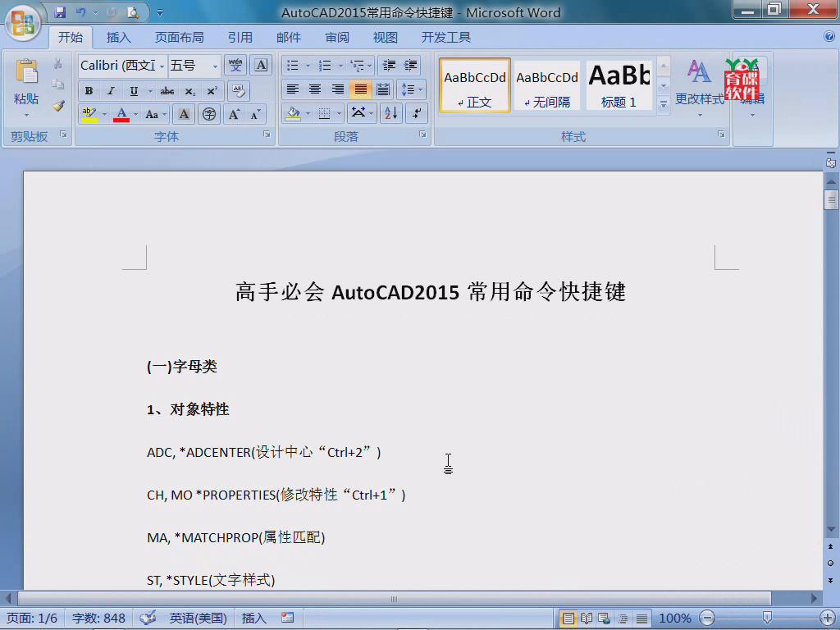Save the document from Quick Access
The height and width of the screenshot is (630, 840).
coord(60,11)
